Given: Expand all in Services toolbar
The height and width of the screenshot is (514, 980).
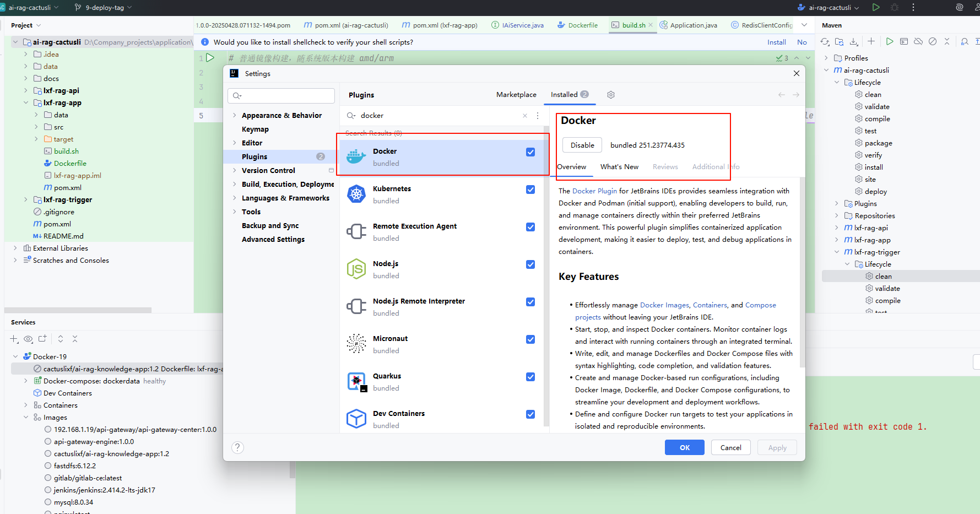Looking at the screenshot, I should point(61,339).
